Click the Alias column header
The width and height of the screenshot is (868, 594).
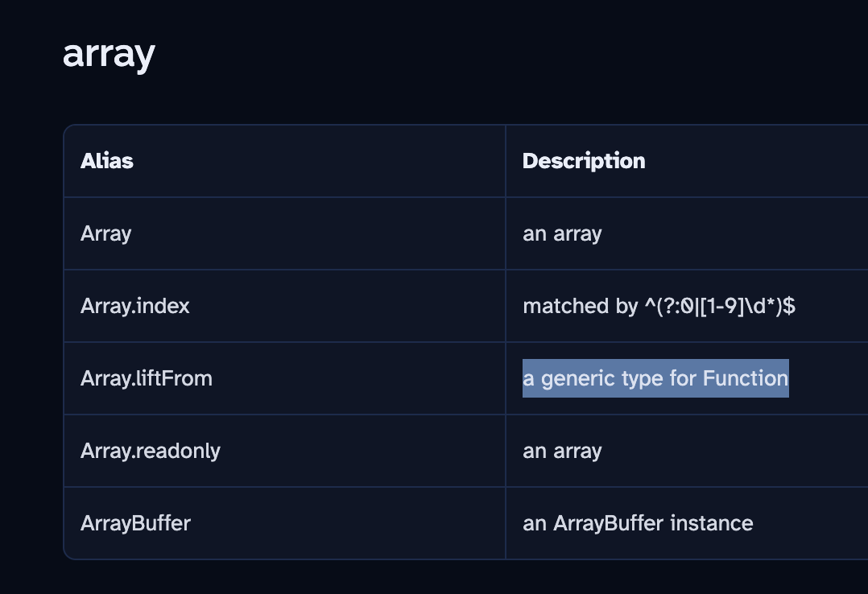pyautogui.click(x=107, y=161)
